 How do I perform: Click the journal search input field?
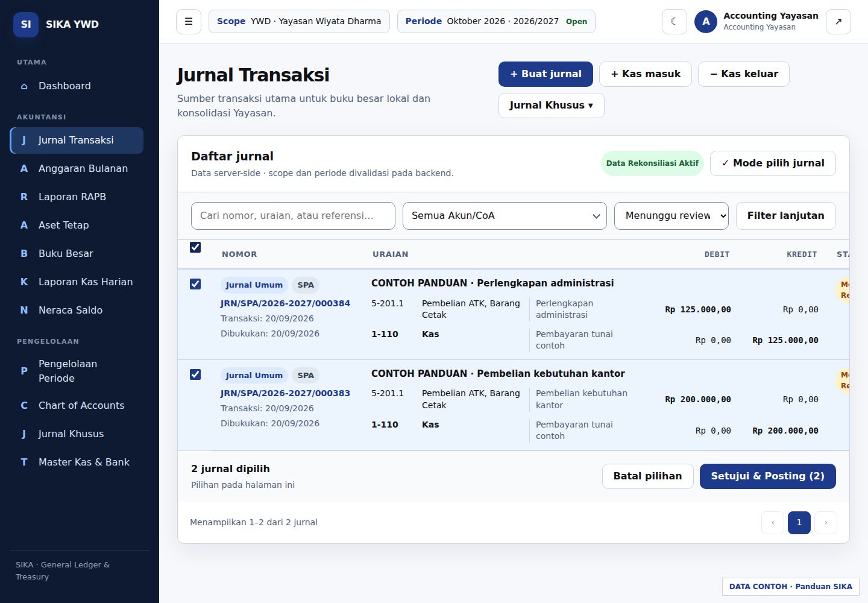pos(293,216)
